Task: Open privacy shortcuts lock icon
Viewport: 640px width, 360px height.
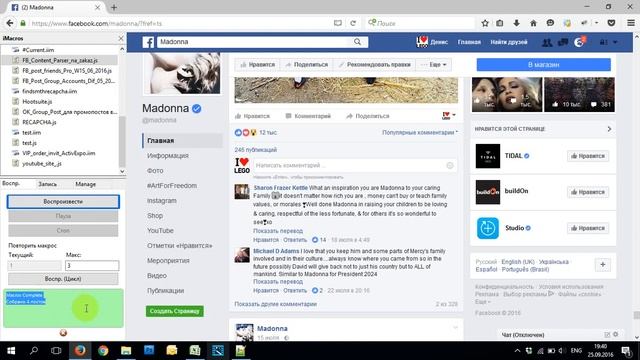Action: pyautogui.click(x=603, y=42)
